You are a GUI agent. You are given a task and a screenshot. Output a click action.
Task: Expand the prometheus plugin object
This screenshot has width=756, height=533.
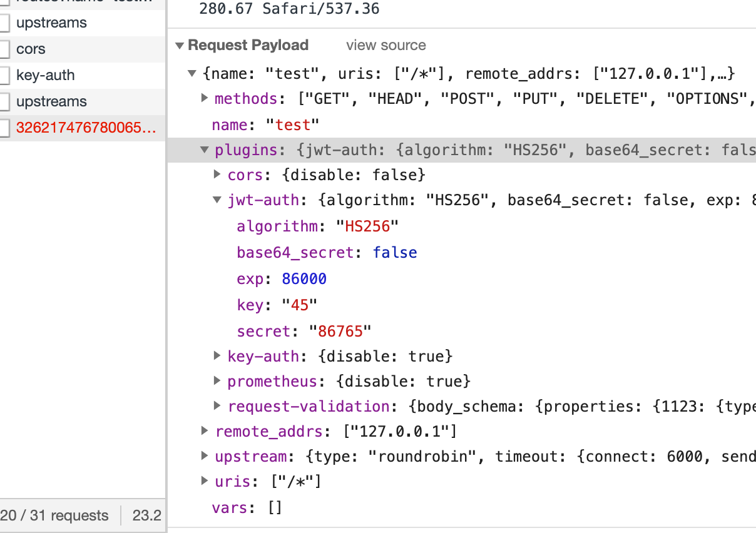click(x=217, y=381)
